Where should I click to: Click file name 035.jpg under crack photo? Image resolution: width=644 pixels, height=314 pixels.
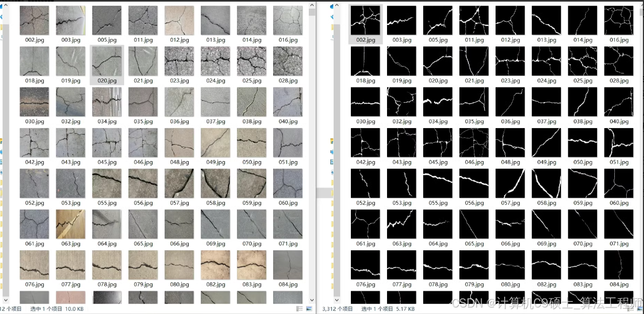pyautogui.click(x=143, y=122)
